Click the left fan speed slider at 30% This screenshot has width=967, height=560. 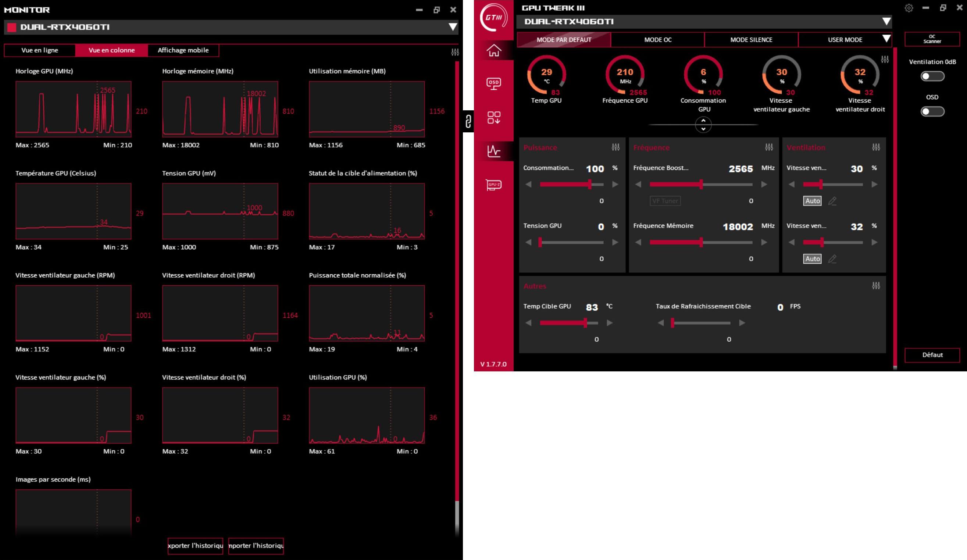pyautogui.click(x=833, y=185)
